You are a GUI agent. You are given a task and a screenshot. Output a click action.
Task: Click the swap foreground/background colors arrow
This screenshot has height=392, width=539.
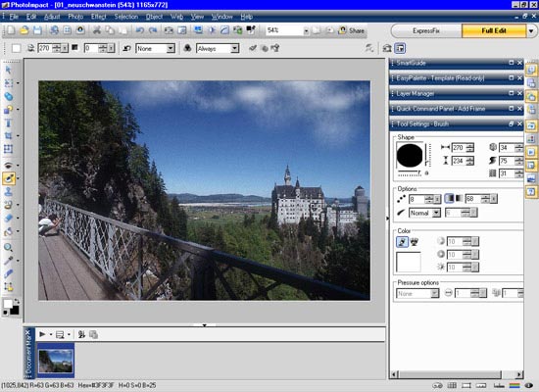pyautogui.click(x=17, y=302)
